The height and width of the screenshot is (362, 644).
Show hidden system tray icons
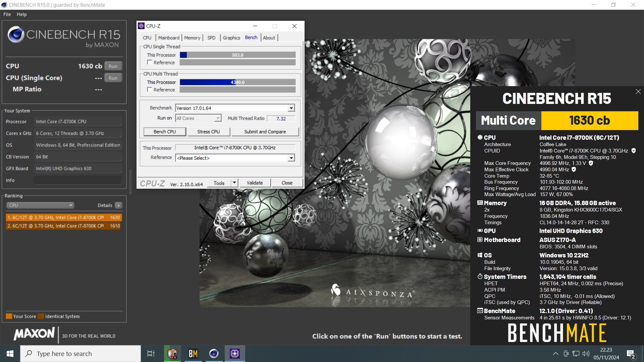(x=556, y=354)
